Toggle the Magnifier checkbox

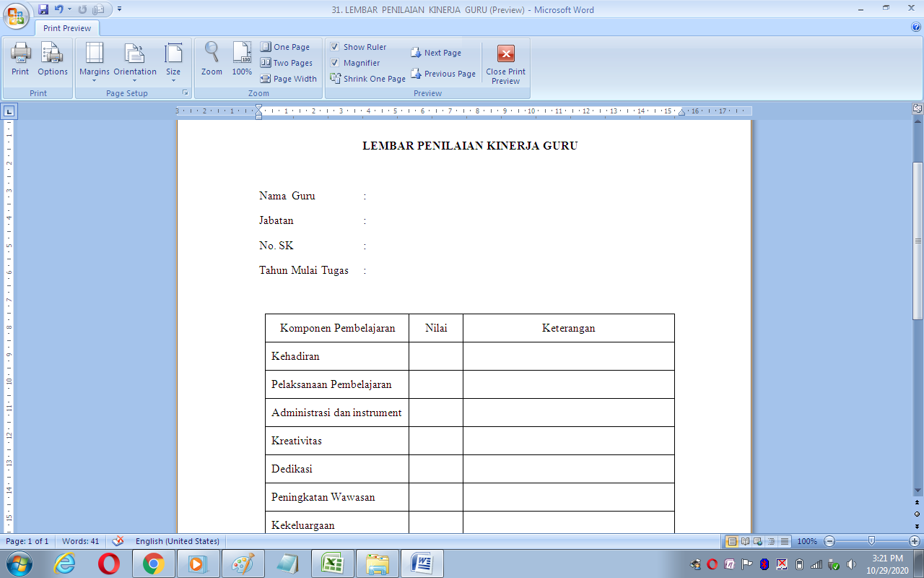(x=335, y=63)
